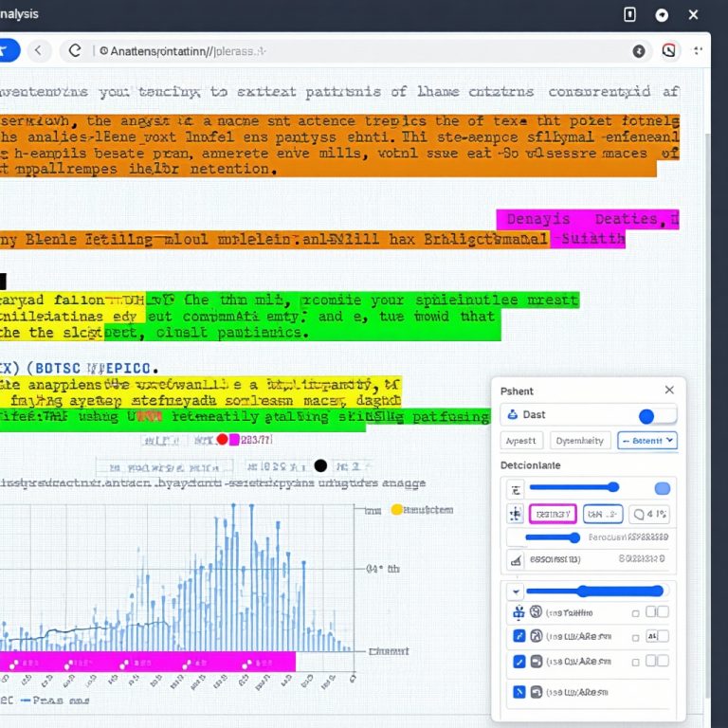The height and width of the screenshot is (728, 728).
Task: Click the blue diagonal icon in the last list row
Action: [519, 692]
